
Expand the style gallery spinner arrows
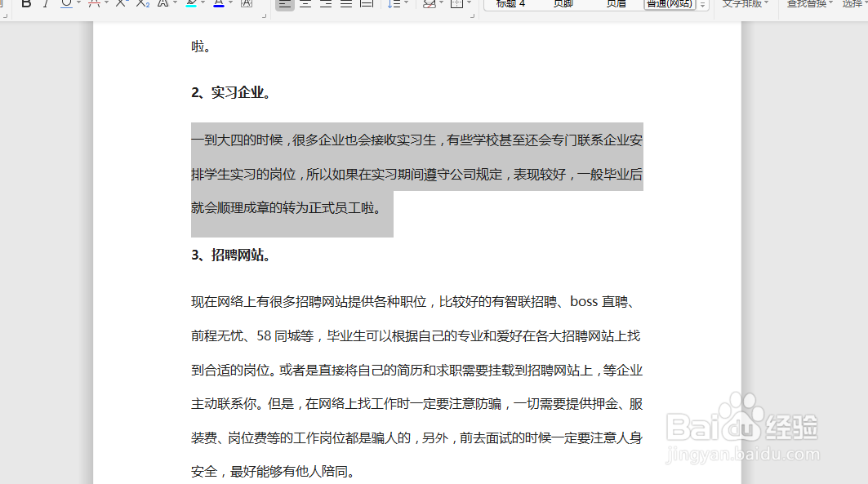tap(703, 5)
